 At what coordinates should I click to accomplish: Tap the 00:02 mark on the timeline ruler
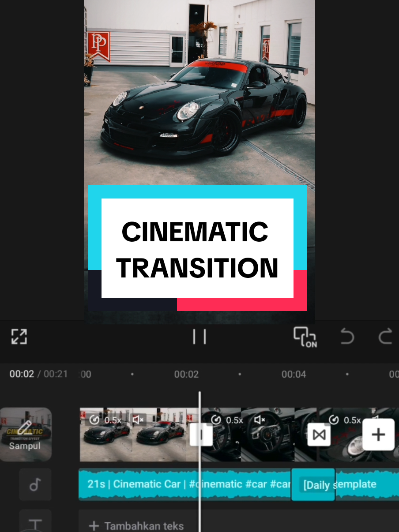point(186,375)
